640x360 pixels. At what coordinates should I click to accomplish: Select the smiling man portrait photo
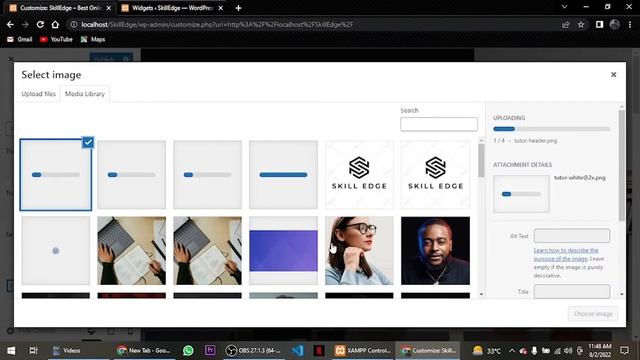(x=435, y=251)
